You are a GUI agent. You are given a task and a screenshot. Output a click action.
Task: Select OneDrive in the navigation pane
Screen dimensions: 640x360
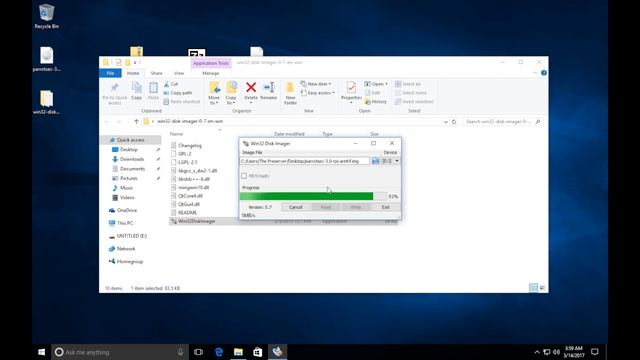coord(127,210)
